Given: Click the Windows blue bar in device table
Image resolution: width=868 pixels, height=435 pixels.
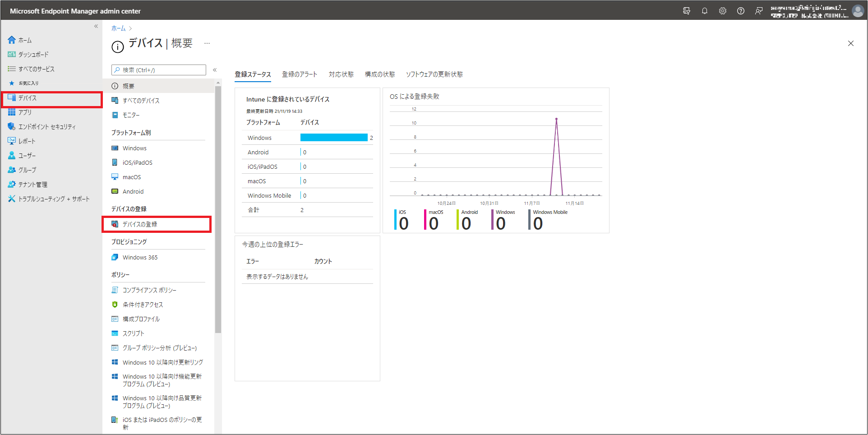Looking at the screenshot, I should [x=334, y=138].
